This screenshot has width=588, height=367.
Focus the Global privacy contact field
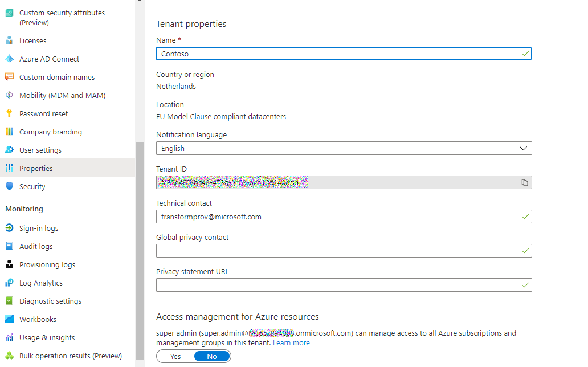pyautogui.click(x=339, y=251)
